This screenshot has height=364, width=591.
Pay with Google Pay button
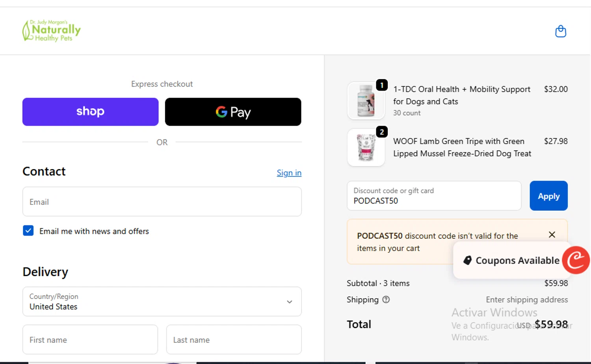233,112
